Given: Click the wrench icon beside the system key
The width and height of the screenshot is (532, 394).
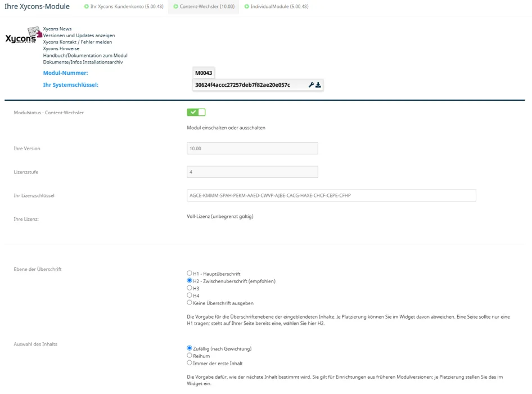Looking at the screenshot, I should 311,85.
